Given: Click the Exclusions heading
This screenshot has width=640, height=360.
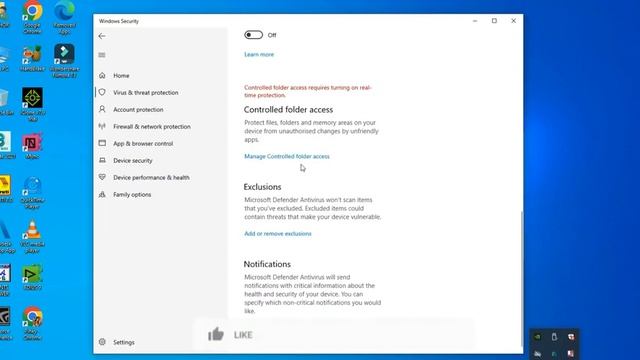Looking at the screenshot, I should pyautogui.click(x=262, y=187).
